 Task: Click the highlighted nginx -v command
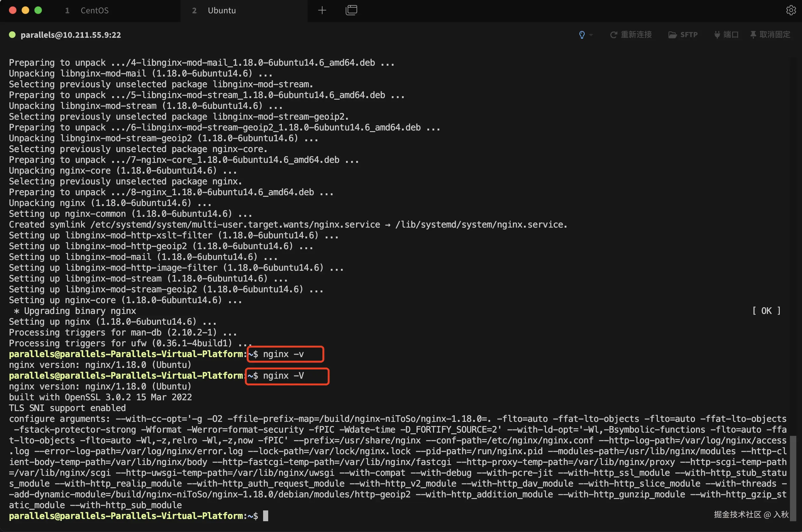point(283,354)
